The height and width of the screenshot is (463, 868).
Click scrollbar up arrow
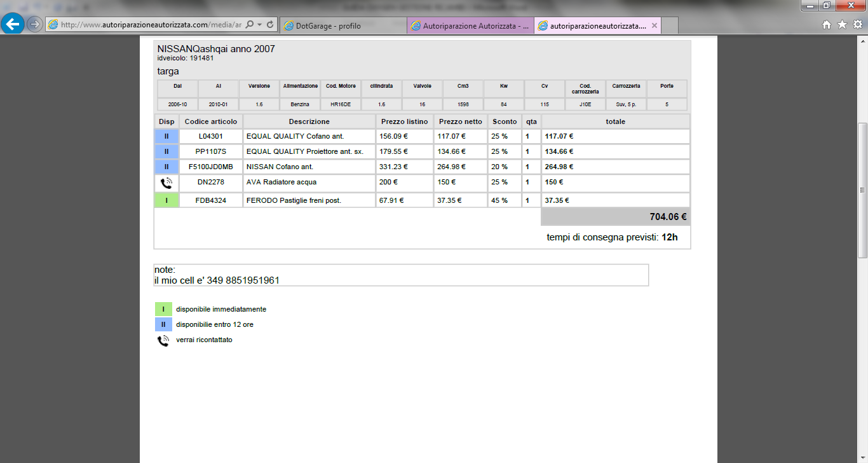[862, 40]
